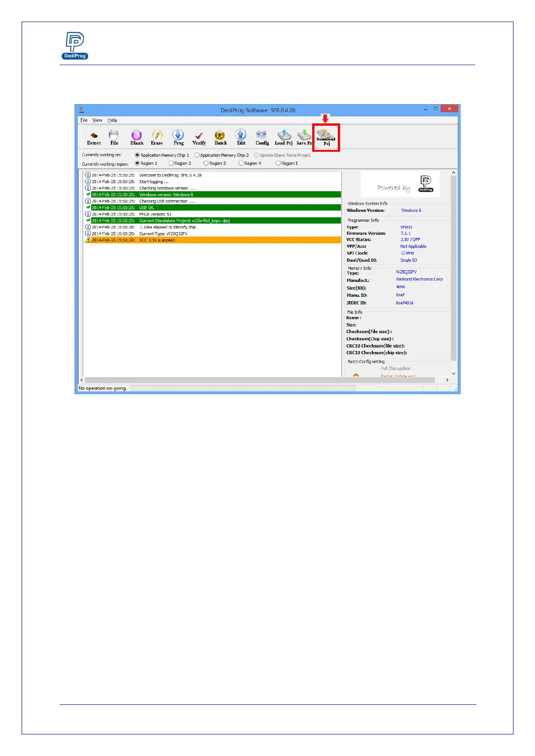Click the 'Checking USB connection' log line
Screen dimensions: 535x756
click(x=212, y=201)
